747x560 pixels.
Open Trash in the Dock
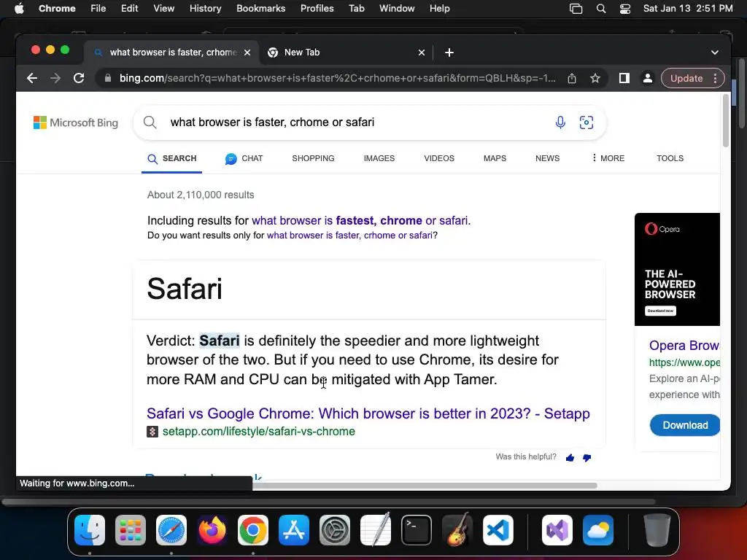click(657, 530)
